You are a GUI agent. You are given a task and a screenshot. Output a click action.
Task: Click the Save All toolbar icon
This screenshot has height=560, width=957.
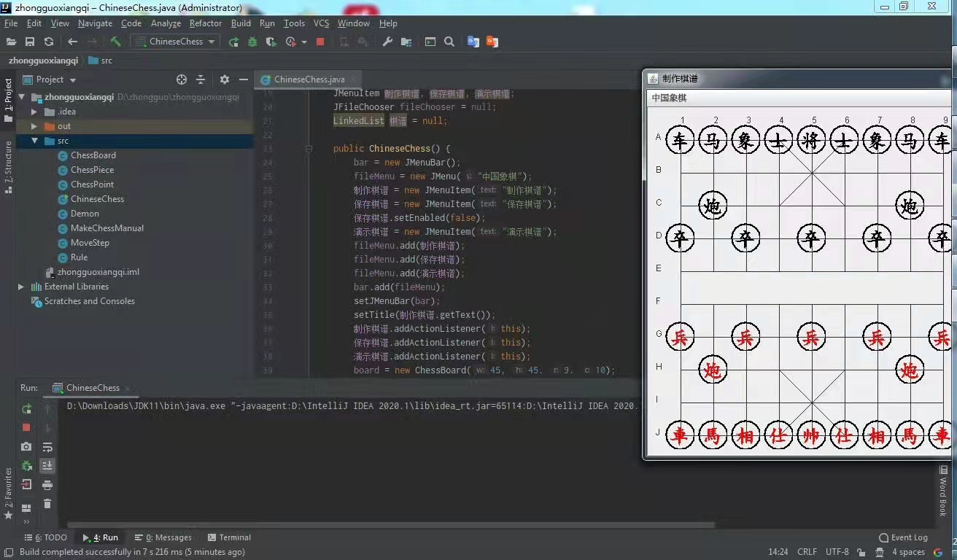(x=30, y=42)
